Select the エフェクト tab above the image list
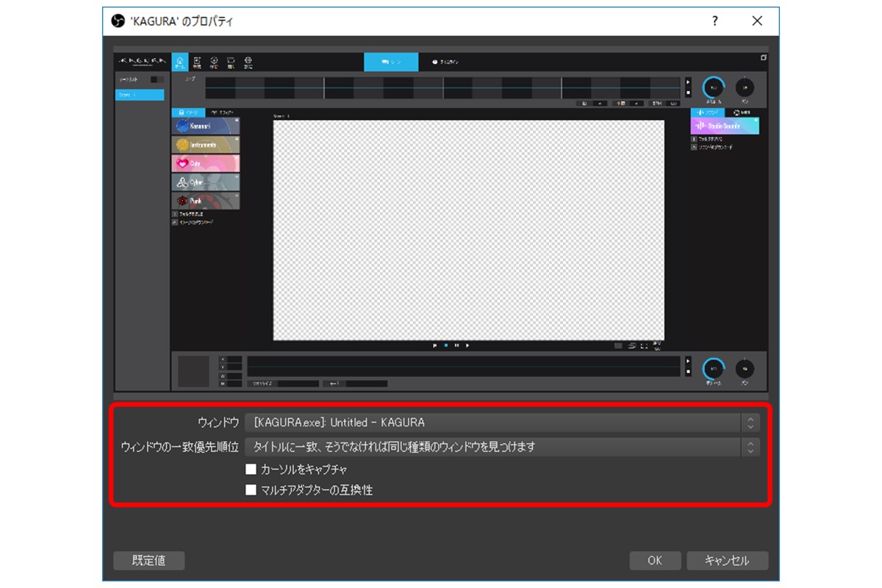The width and height of the screenshot is (882, 588). 223,112
